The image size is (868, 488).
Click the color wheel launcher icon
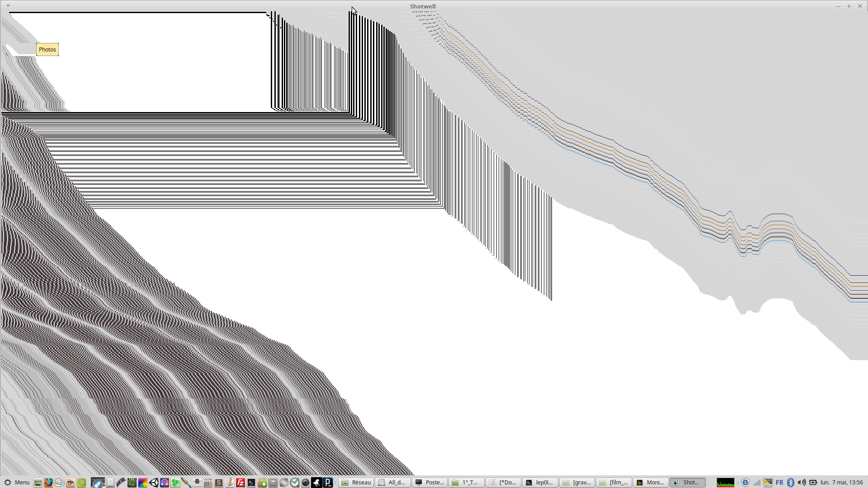143,483
